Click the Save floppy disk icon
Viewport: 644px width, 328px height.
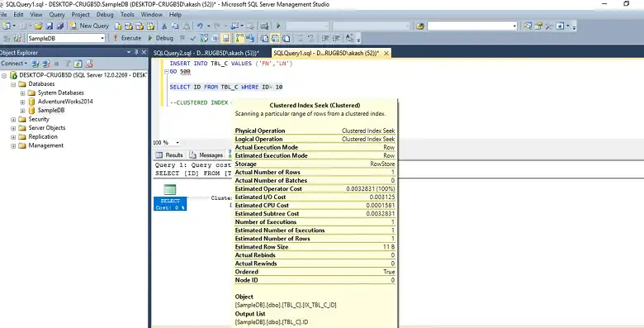[x=50, y=26]
